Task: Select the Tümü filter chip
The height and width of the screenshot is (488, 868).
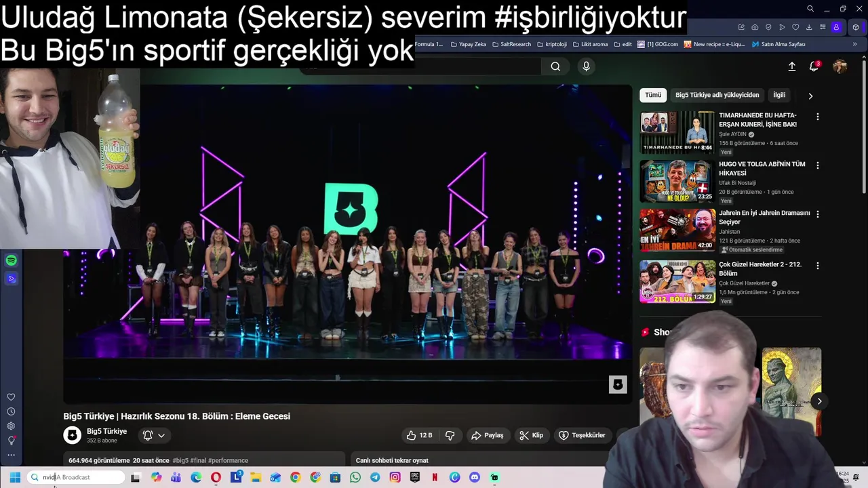Action: click(x=653, y=95)
